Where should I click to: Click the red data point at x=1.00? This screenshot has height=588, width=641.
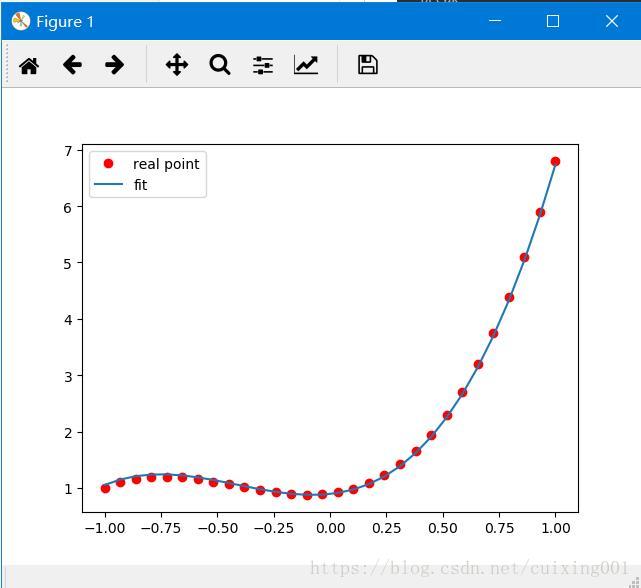[555, 162]
